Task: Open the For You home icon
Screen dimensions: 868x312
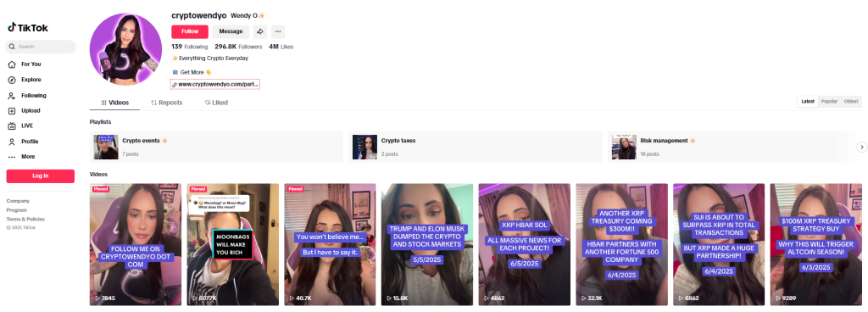Action: [x=12, y=64]
